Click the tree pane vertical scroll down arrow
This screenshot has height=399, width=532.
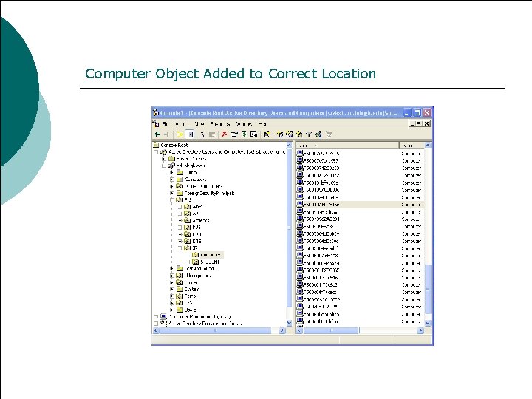(289, 323)
